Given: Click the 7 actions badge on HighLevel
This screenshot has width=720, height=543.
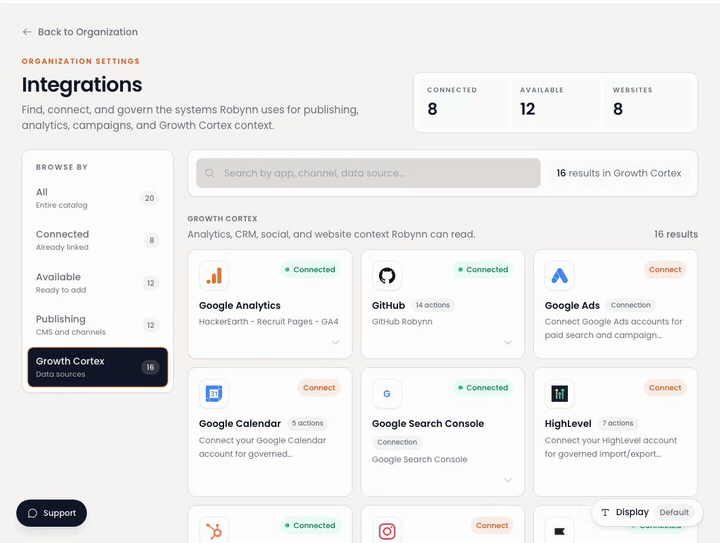Looking at the screenshot, I should 618,423.
